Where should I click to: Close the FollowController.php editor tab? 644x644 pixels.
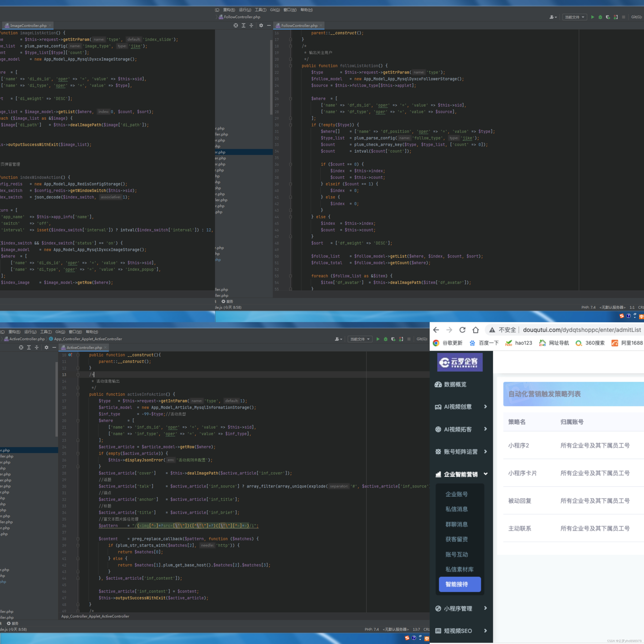(321, 25)
